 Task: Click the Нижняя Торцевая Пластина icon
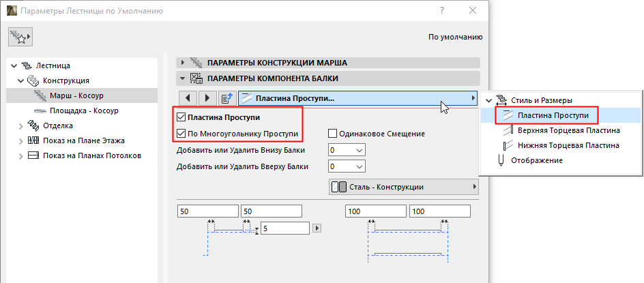coord(509,145)
